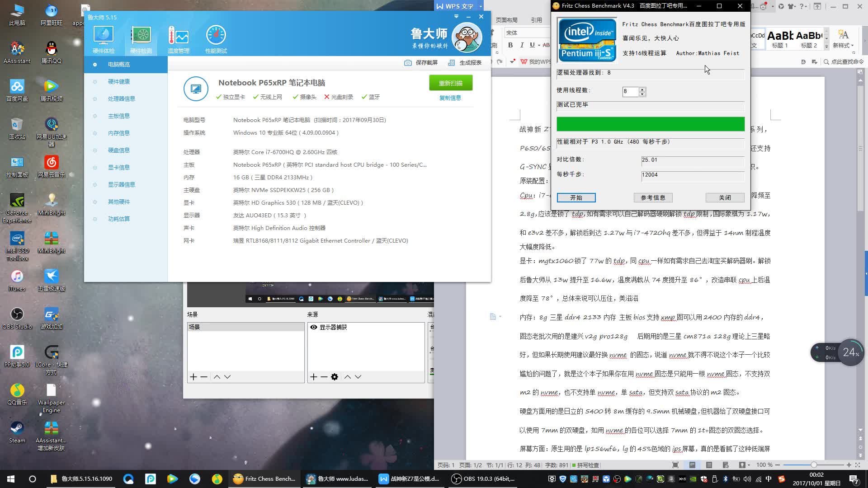Image resolution: width=868 pixels, height=488 pixels.
Task: Open underline style dropdown arrow in WPS
Action: point(538,45)
